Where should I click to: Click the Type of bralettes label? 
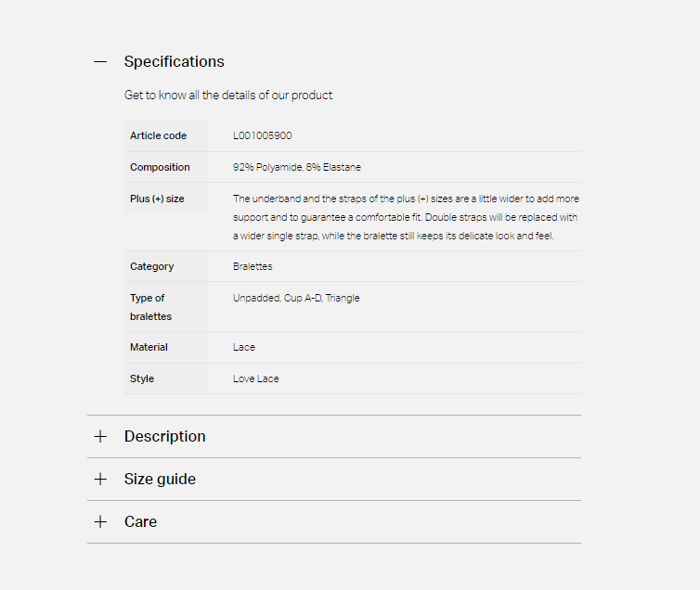151,307
